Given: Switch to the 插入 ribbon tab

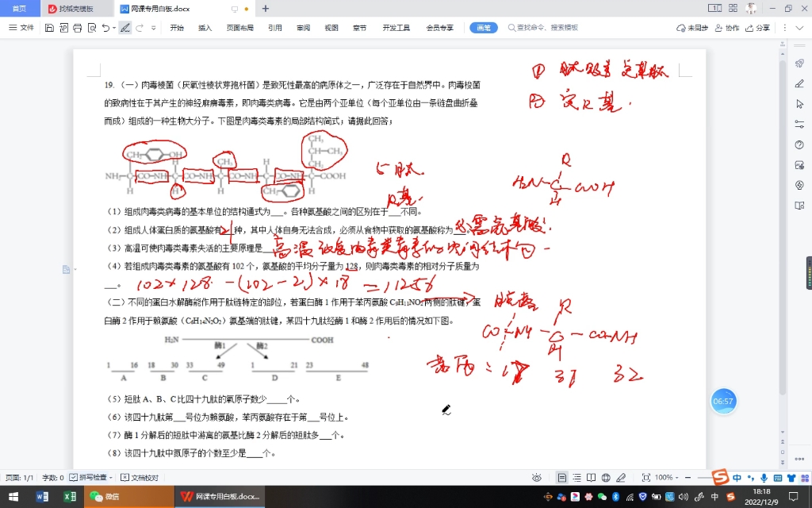Looking at the screenshot, I should [204, 26].
